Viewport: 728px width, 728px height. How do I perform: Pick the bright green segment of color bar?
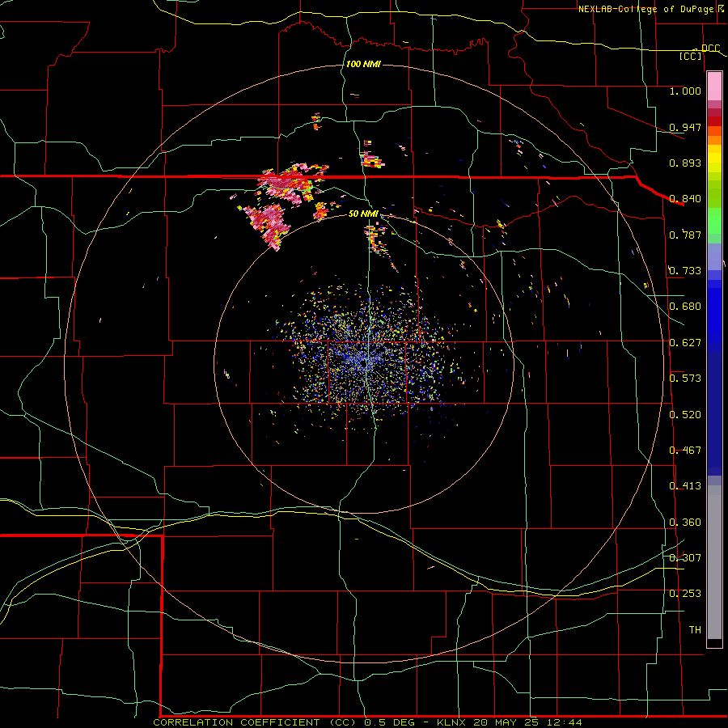pos(714,221)
